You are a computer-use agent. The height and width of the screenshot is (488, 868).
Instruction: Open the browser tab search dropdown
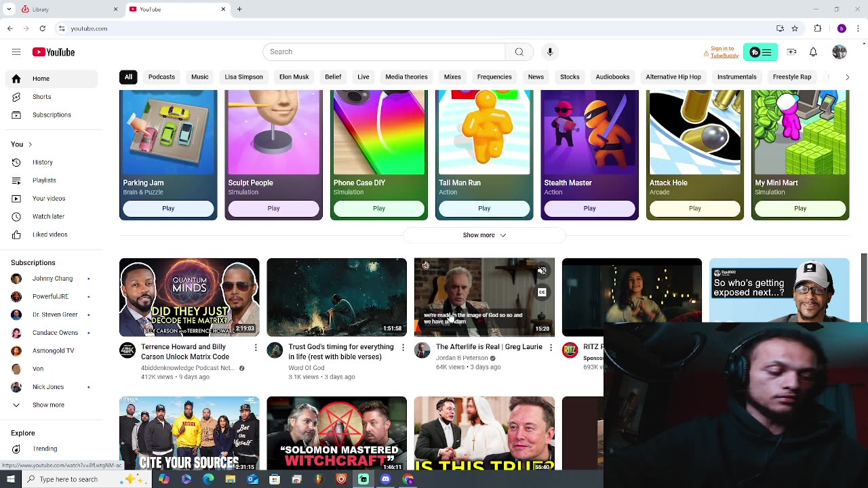click(x=9, y=9)
